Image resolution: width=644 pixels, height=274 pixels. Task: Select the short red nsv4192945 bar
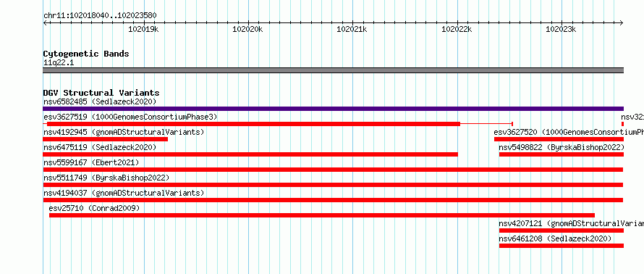105,139
